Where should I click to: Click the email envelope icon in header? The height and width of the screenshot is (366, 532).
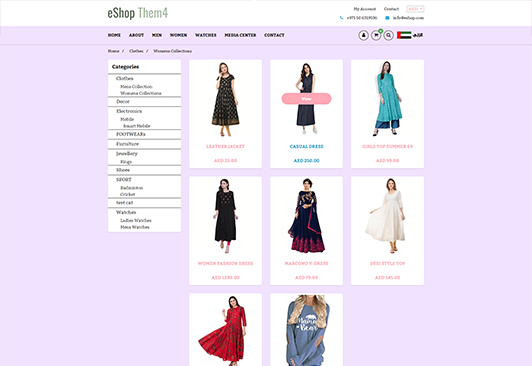pyautogui.click(x=387, y=18)
